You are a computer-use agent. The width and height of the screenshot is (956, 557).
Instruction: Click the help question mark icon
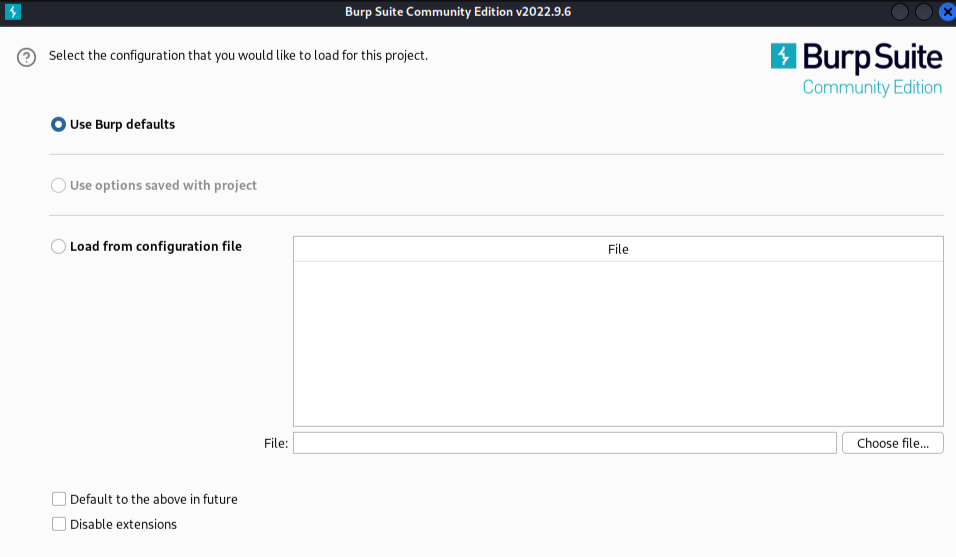pos(26,57)
